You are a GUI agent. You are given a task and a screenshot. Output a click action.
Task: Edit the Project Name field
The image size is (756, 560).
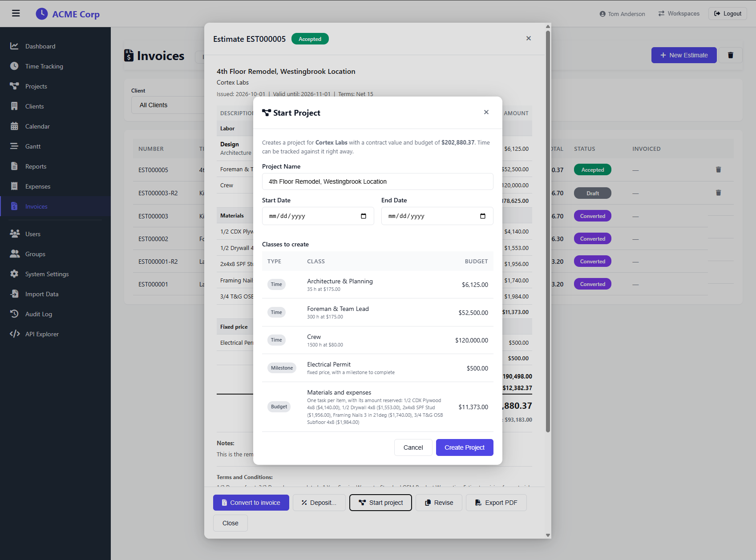coord(377,181)
